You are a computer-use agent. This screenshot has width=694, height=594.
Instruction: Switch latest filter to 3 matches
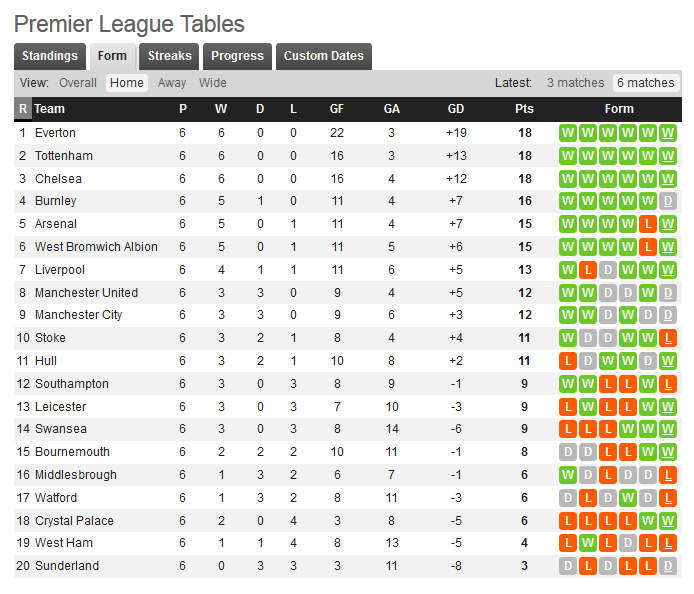(575, 83)
